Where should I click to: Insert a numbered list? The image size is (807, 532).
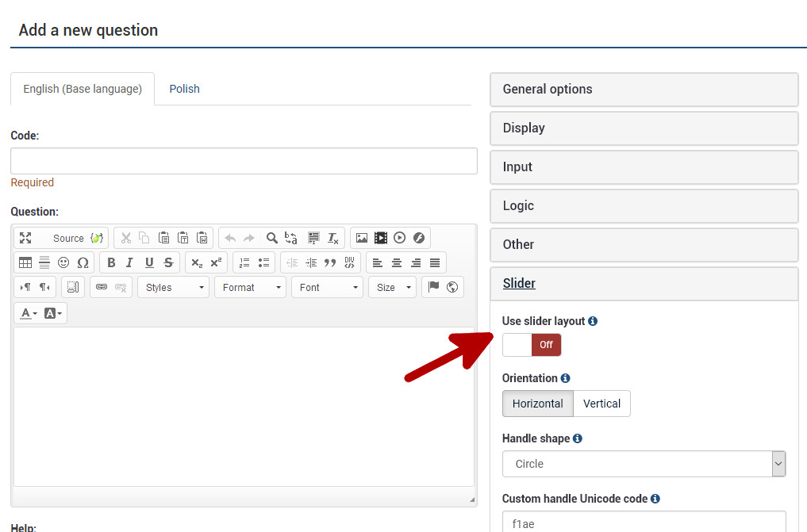(244, 262)
